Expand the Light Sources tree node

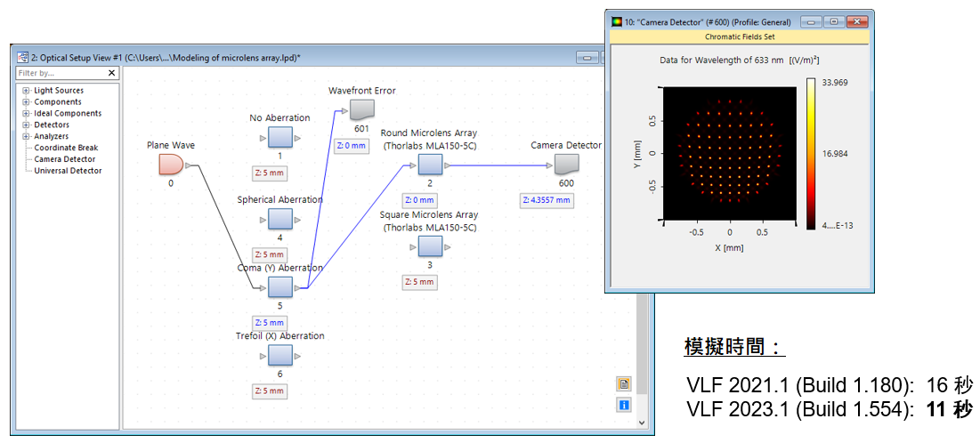(x=26, y=91)
